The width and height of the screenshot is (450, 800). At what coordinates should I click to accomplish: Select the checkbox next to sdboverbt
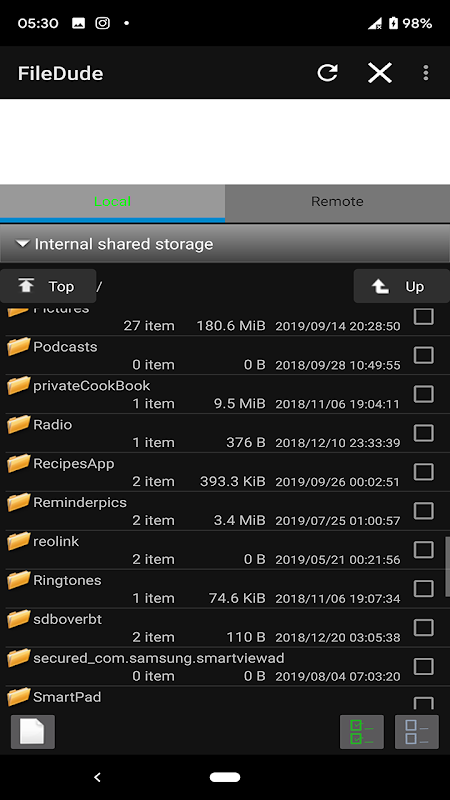423,627
